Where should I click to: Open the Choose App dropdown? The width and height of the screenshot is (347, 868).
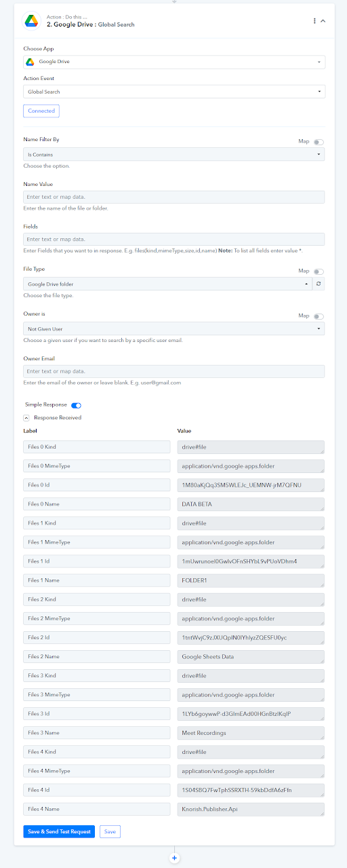pyautogui.click(x=174, y=62)
